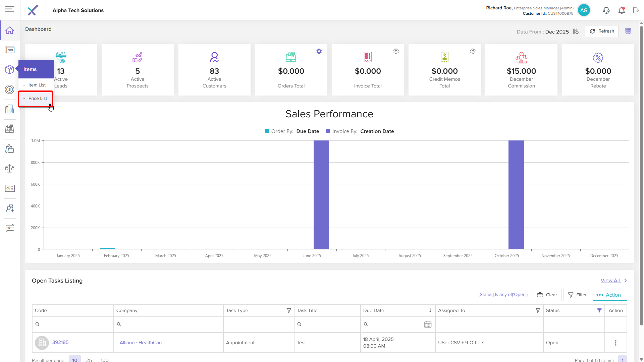
Task: Select Item List menu item
Action: coord(37,85)
